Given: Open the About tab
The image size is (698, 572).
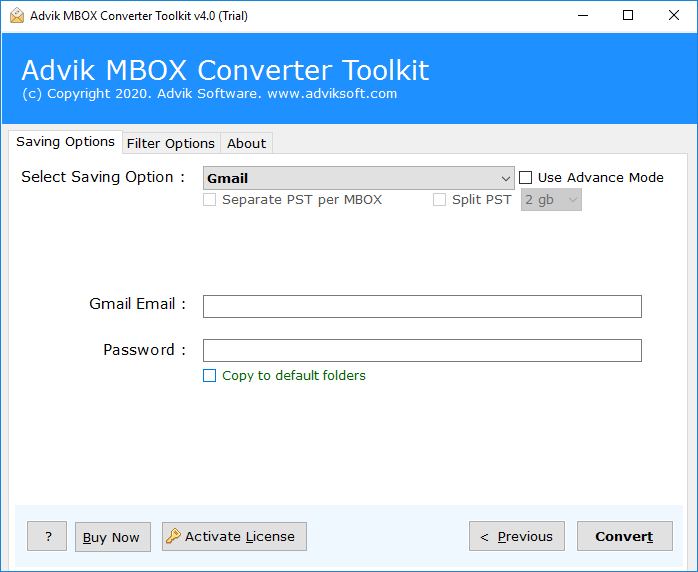Looking at the screenshot, I should (246, 143).
